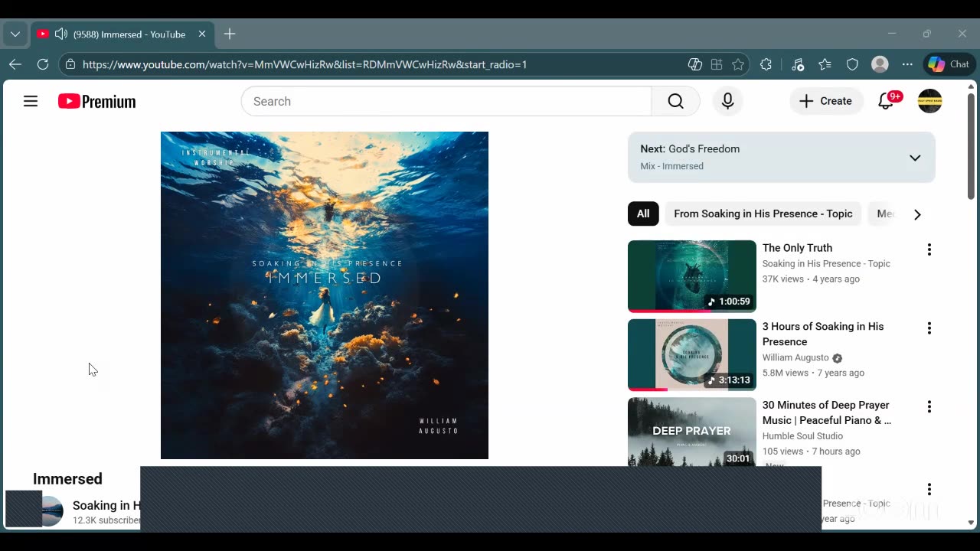Click the browser address bar URL

(x=305, y=64)
